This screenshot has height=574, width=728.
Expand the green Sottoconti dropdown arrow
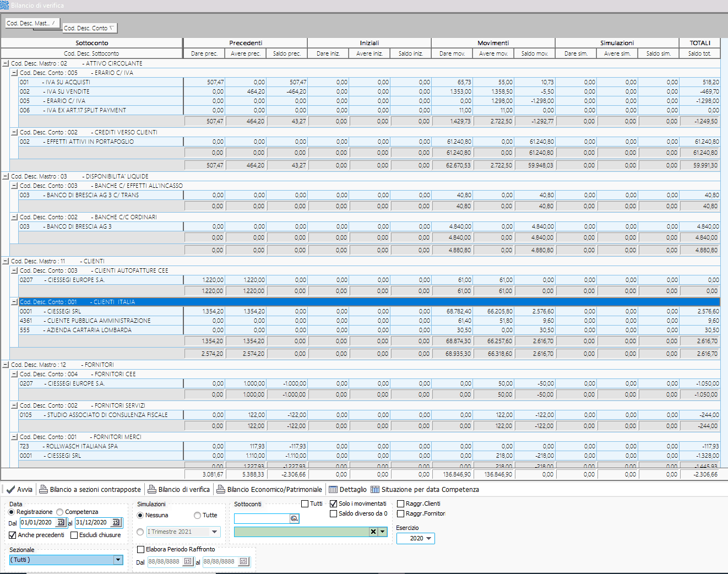tap(382, 532)
